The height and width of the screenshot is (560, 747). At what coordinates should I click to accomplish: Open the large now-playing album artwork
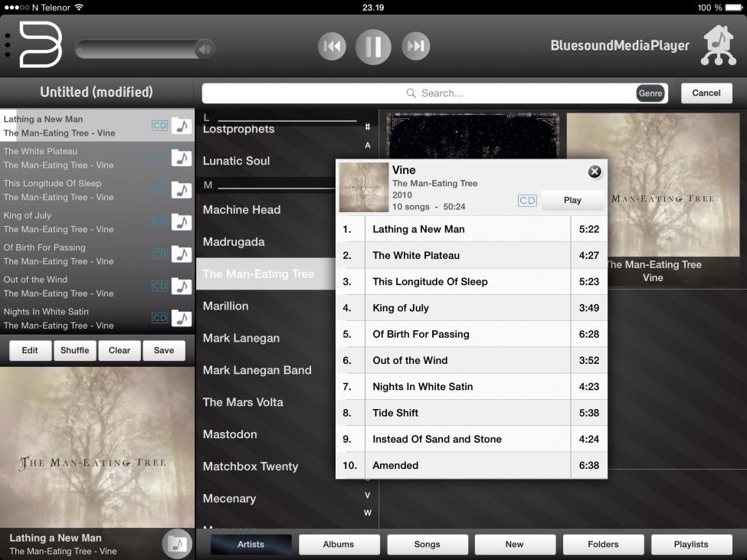(97, 447)
